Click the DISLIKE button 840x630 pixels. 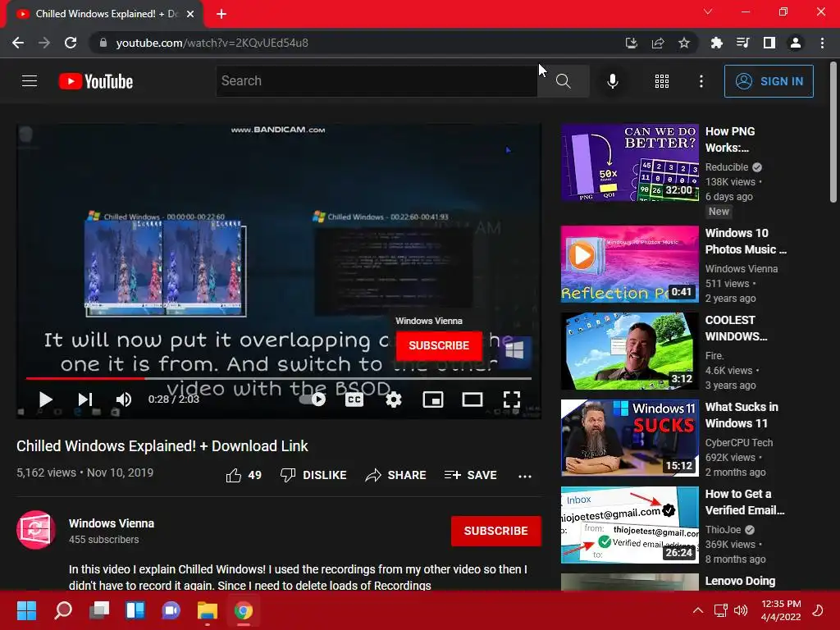[x=313, y=475]
